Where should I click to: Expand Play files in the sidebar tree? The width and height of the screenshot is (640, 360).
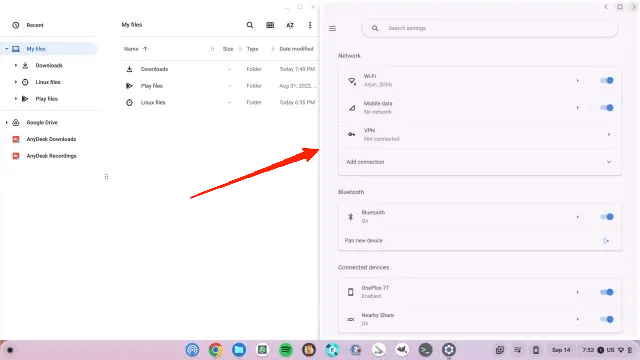16,99
